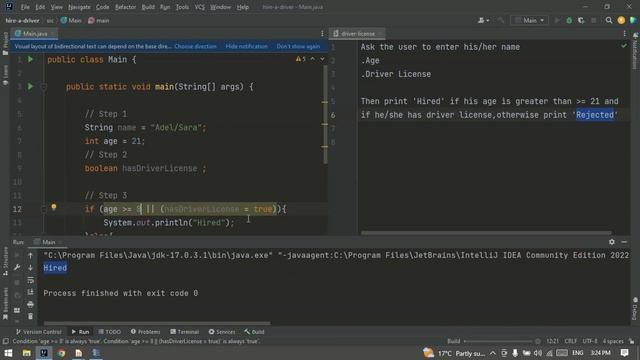Open the TODO tool window
Image resolution: width=640 pixels, height=360 pixels.
[x=109, y=332]
